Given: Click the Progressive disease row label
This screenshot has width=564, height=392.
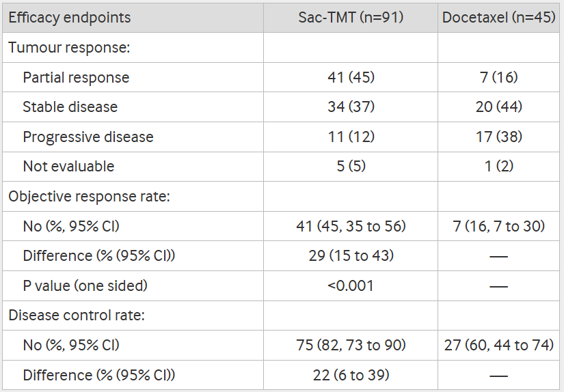Looking at the screenshot, I should (88, 137).
